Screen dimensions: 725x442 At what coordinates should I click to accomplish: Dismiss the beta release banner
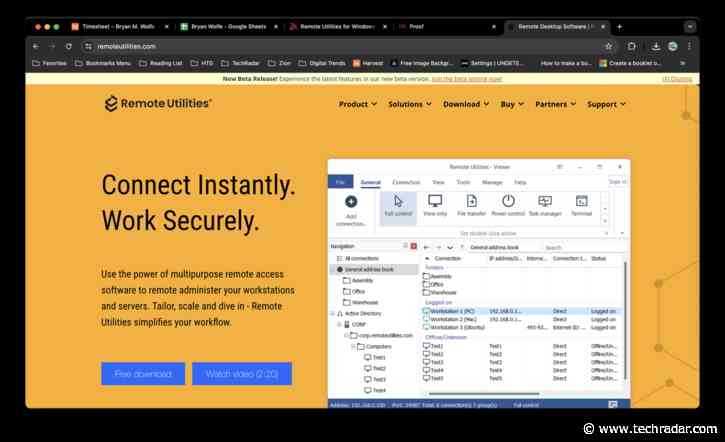click(x=677, y=79)
